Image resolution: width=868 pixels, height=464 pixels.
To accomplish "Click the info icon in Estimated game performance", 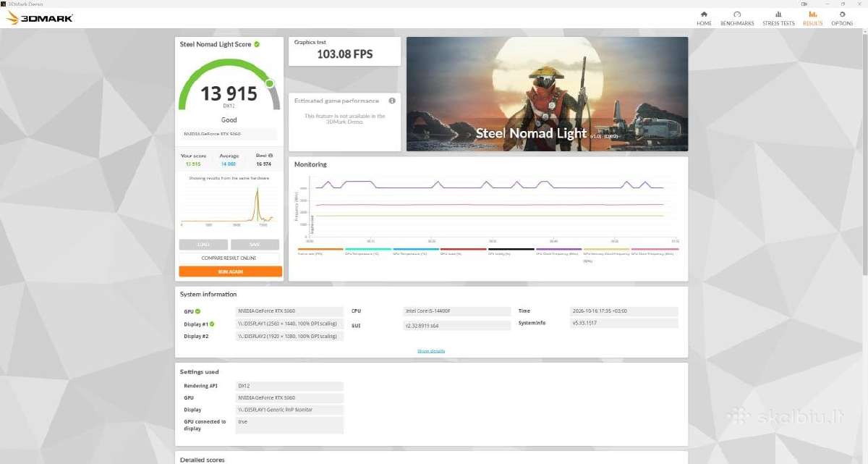I will (392, 101).
